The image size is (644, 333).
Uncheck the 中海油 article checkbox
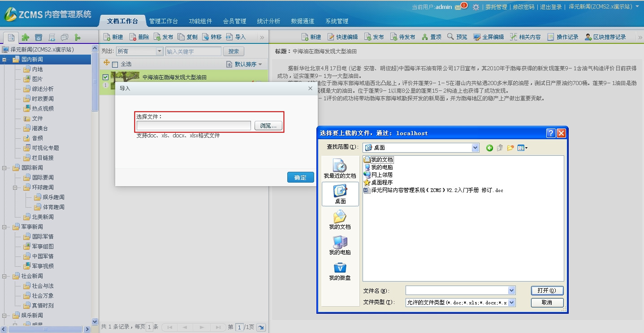[x=105, y=77]
